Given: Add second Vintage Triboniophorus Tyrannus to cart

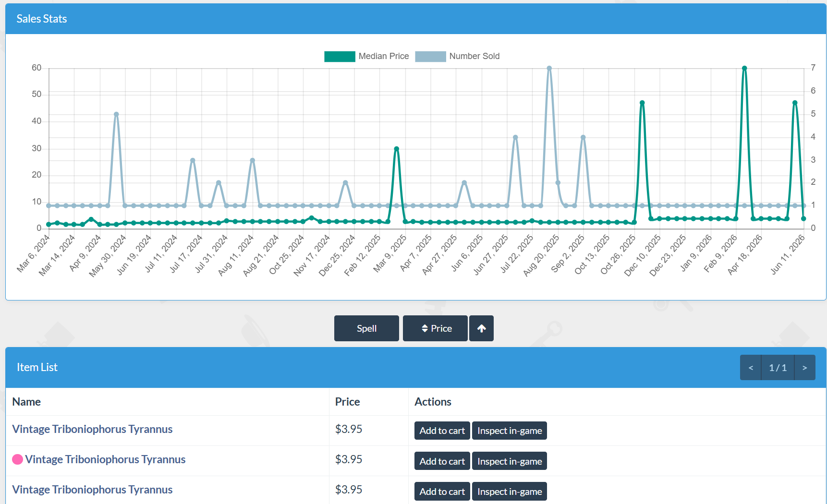Looking at the screenshot, I should tap(442, 461).
